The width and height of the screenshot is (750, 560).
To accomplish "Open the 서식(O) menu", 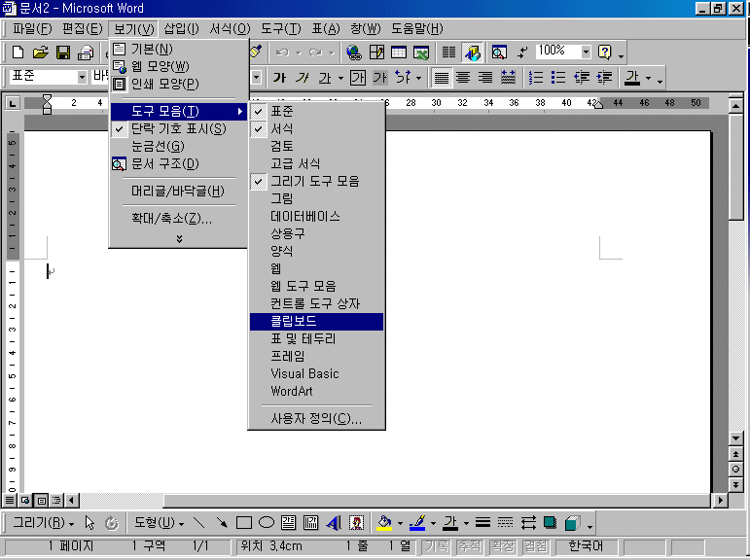I will (230, 29).
